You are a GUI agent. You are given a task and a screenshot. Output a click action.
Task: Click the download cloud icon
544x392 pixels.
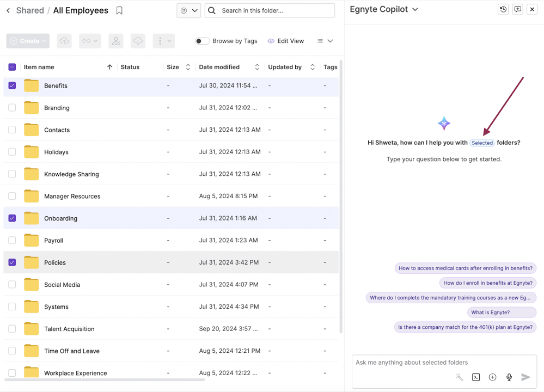[138, 41]
